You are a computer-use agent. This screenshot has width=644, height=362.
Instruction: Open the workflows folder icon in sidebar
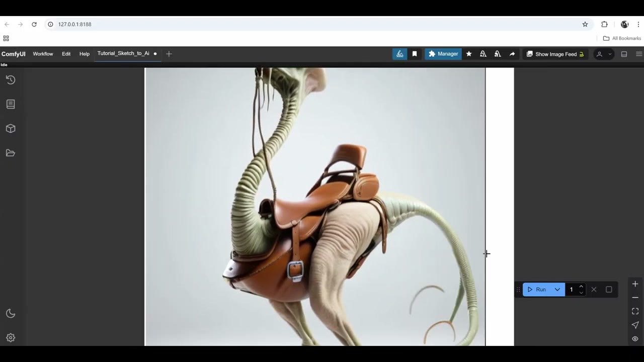(11, 153)
